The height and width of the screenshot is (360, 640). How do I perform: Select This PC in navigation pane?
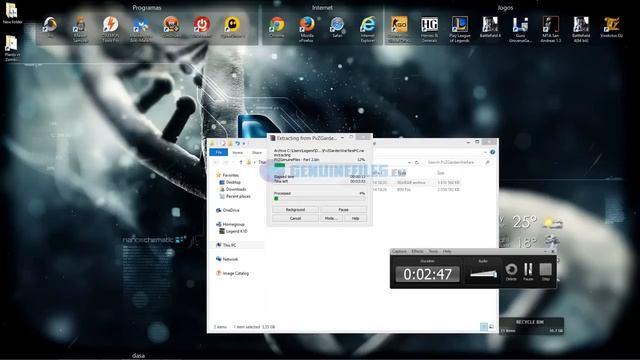tap(226, 245)
